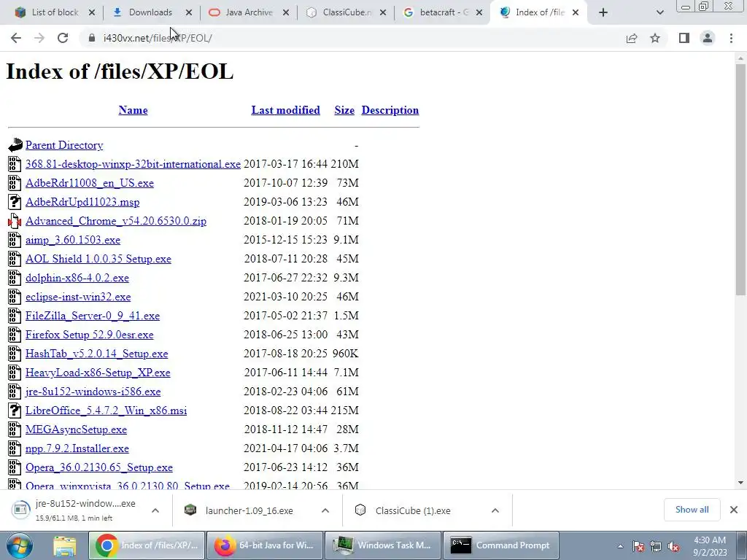The image size is (747, 560).
Task: Sort listing by Description column
Action: pyautogui.click(x=390, y=110)
